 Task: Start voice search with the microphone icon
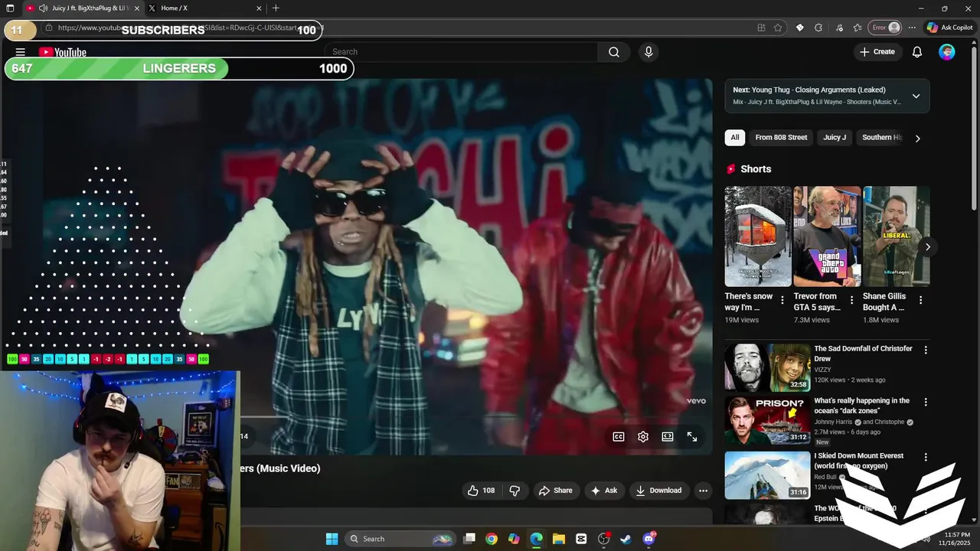pyautogui.click(x=648, y=52)
